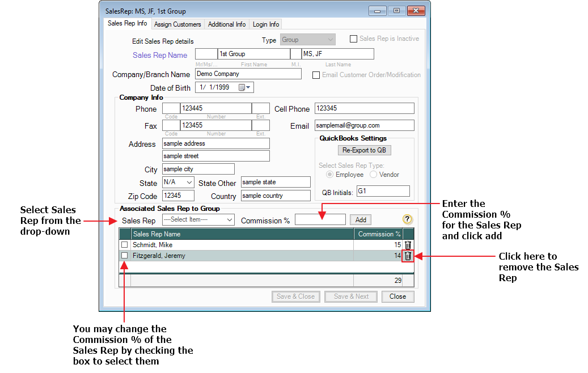Select the Vendor radio button
Screen dimensions: 588x373
374,175
